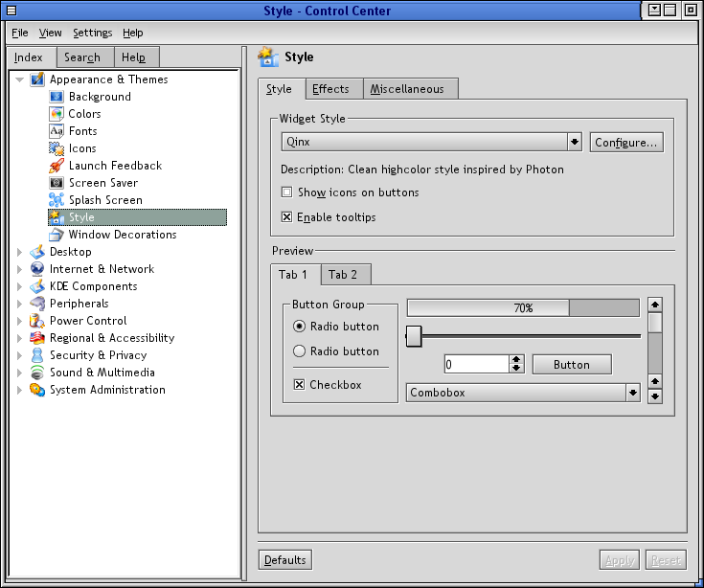Click the Configure... button
The width and height of the screenshot is (704, 588).
pos(626,143)
